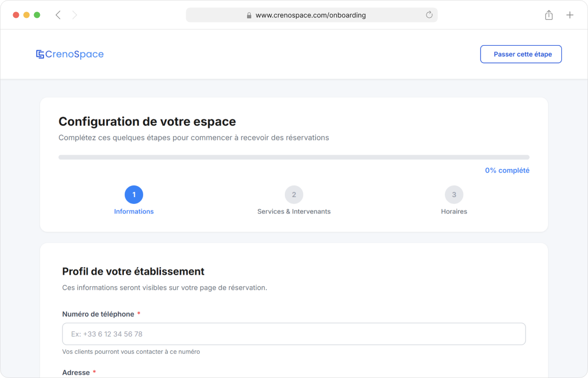This screenshot has width=588, height=378.
Task: Click the numbered circle for step 1
Action: click(134, 194)
